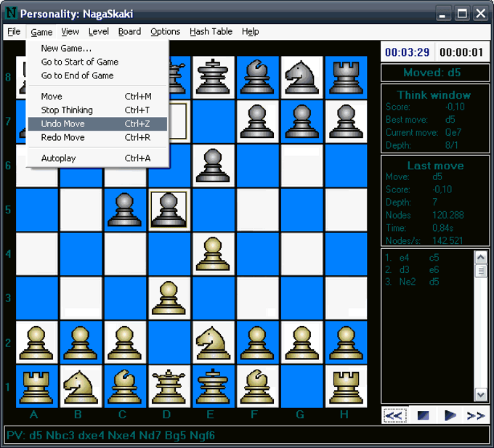This screenshot has height=448, width=494.
Task: Choose Undo Move from the menu
Action: [97, 123]
